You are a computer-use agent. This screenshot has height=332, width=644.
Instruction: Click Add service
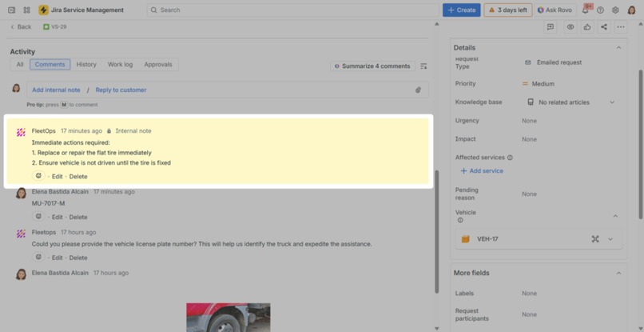point(482,170)
